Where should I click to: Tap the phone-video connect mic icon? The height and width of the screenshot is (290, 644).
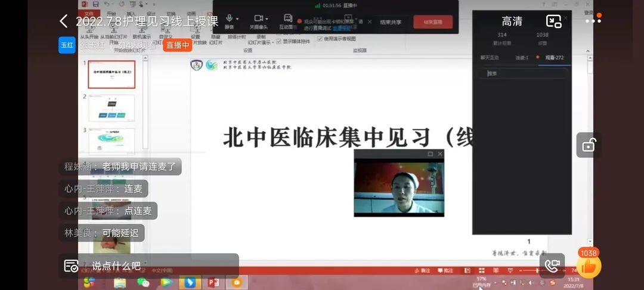(x=552, y=266)
